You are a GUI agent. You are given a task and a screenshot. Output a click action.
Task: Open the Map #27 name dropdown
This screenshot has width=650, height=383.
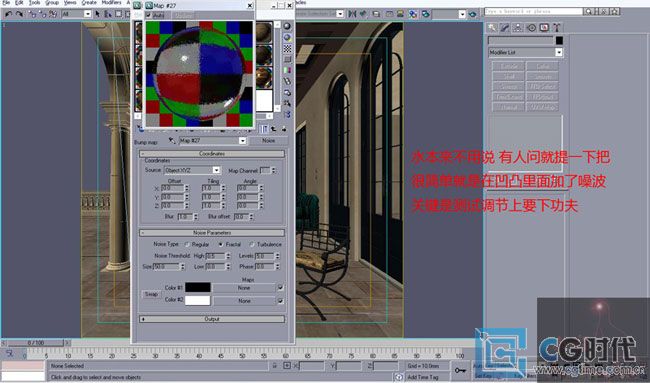point(243,141)
